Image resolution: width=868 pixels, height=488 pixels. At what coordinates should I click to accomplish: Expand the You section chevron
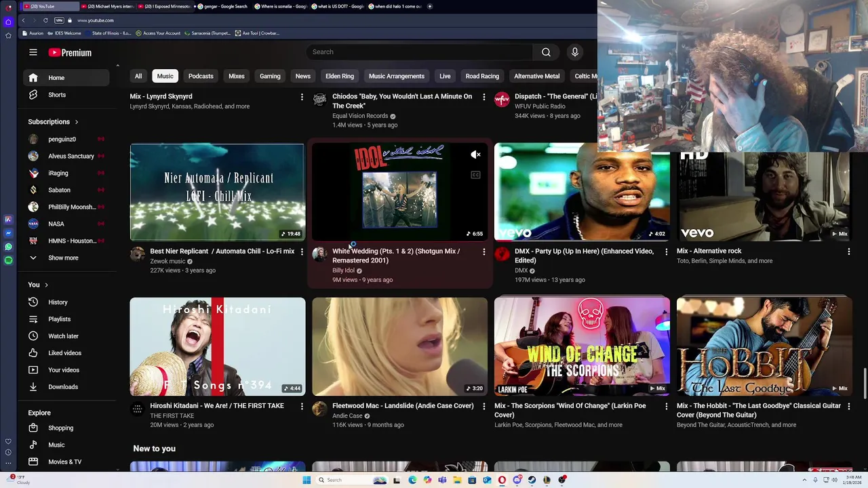tap(46, 285)
